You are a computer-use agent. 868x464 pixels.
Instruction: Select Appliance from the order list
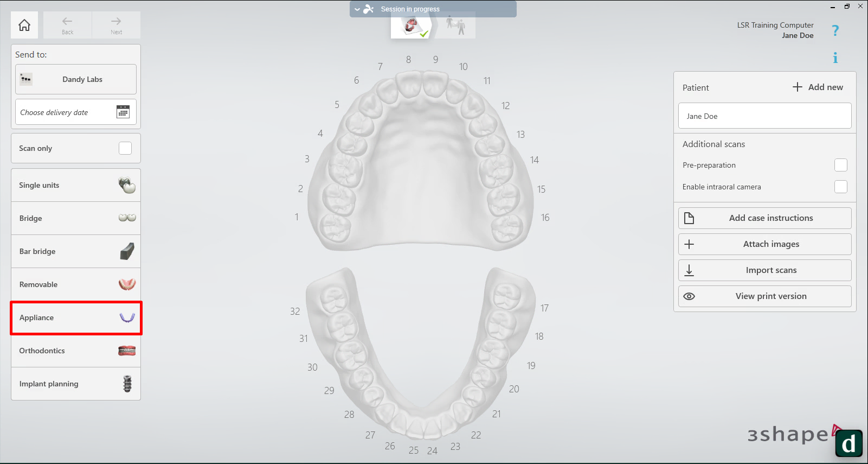(x=76, y=317)
